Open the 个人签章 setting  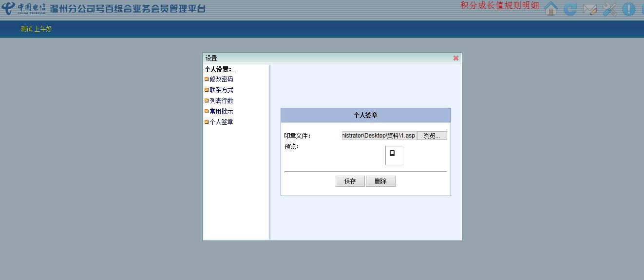click(221, 122)
